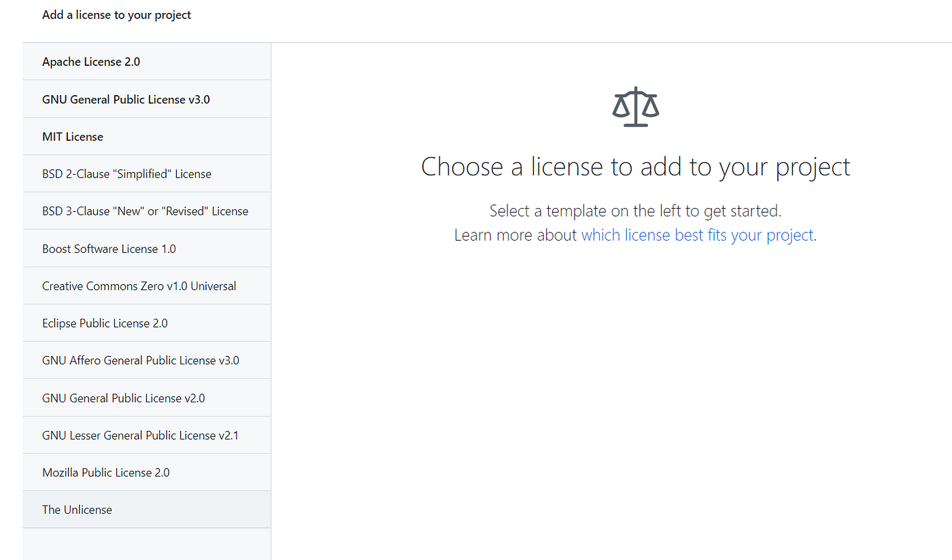
Task: Select Creative Commons Zero v1.0 Universal
Action: 147,286
